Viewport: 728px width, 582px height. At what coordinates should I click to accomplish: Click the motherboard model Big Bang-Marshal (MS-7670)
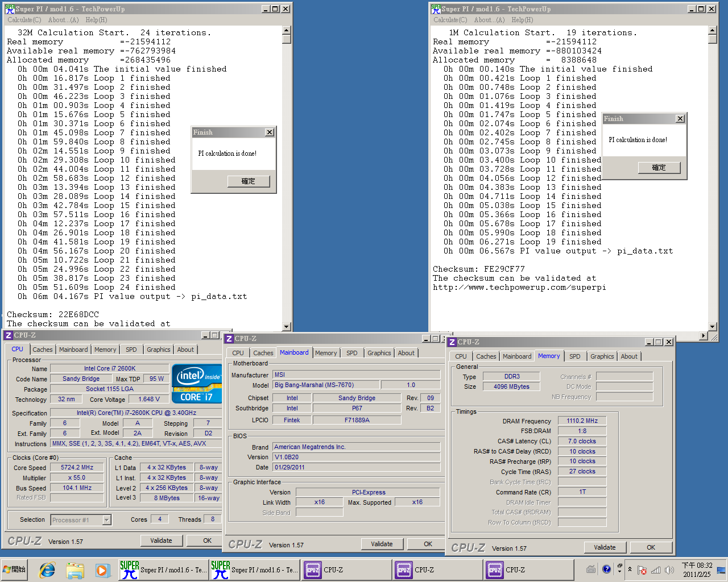click(x=326, y=385)
